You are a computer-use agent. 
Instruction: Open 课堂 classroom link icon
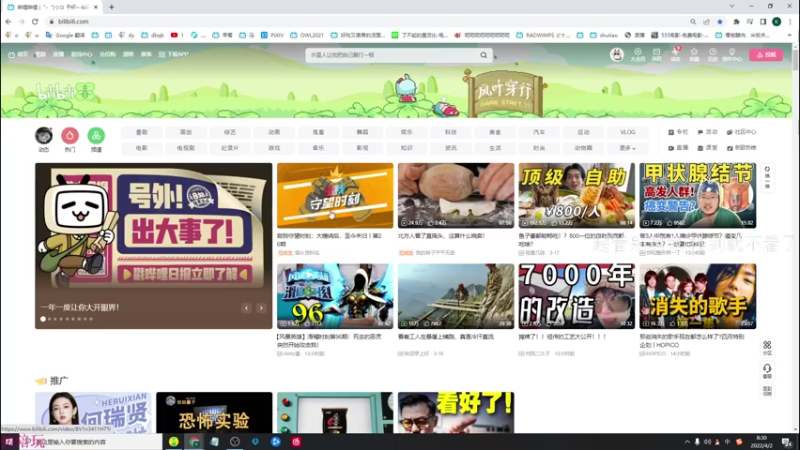click(x=707, y=148)
